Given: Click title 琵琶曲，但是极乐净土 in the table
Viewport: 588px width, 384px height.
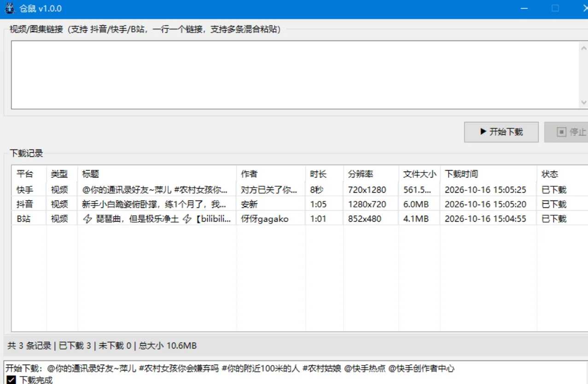Looking at the screenshot, I should click(157, 219).
